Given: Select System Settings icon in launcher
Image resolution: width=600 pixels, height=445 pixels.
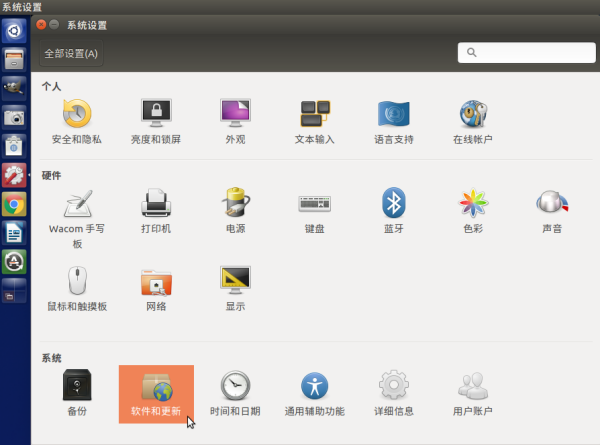Looking at the screenshot, I should click(x=14, y=175).
